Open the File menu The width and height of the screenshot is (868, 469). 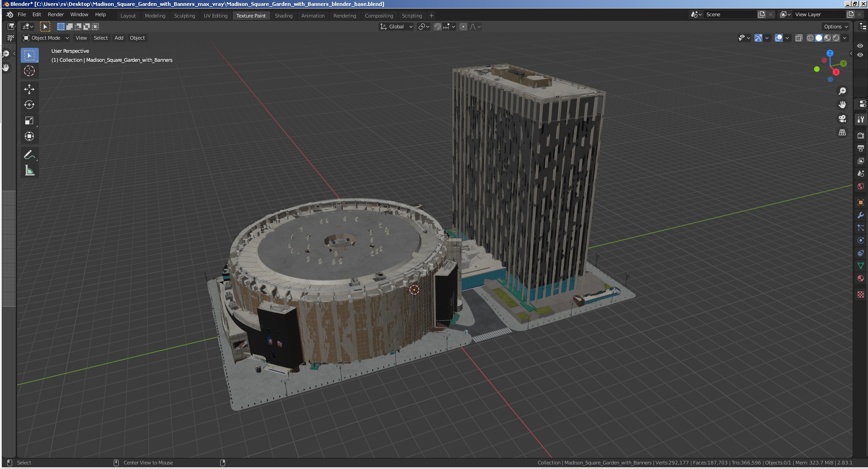point(22,14)
